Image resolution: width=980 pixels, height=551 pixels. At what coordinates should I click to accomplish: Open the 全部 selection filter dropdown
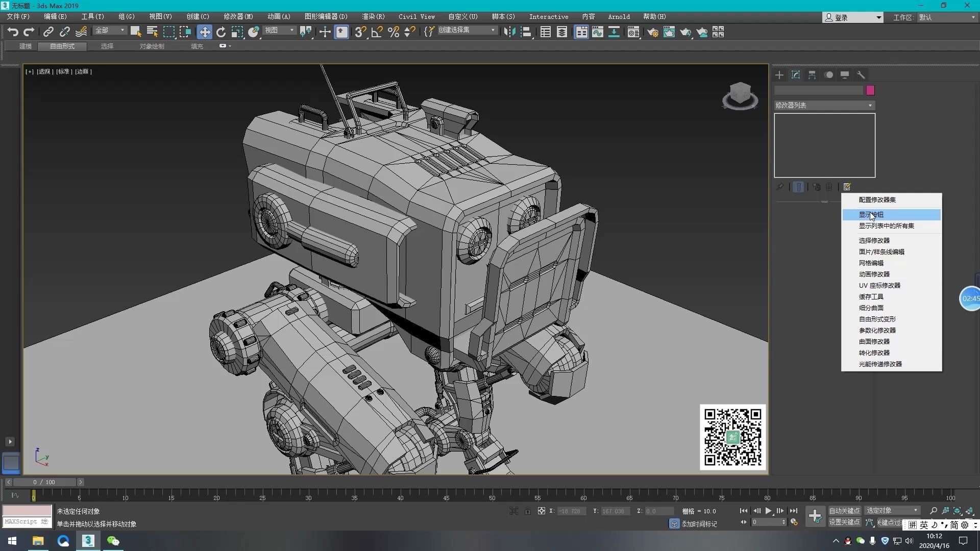(109, 31)
